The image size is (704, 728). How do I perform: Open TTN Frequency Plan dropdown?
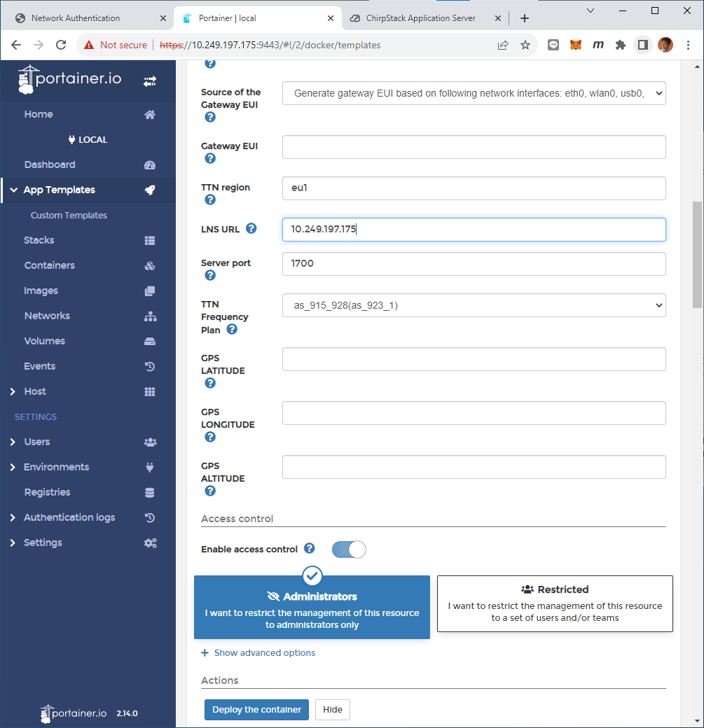point(474,305)
